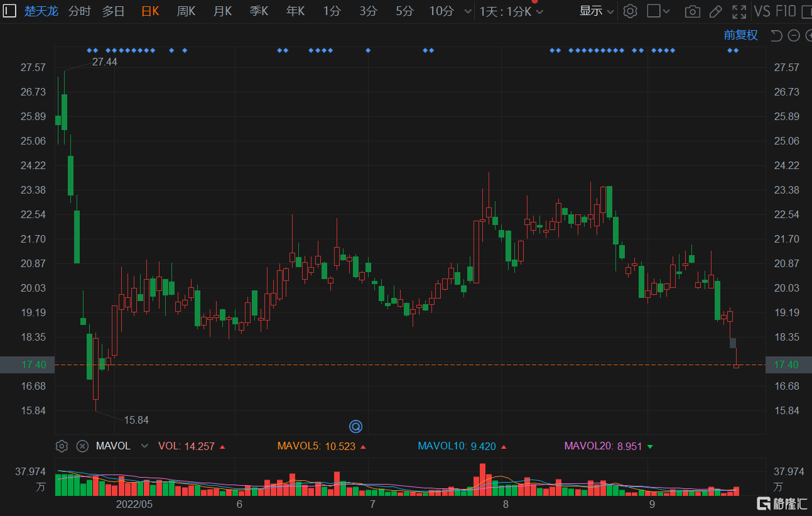Screen dimensions: 812x516
Task: Open chart settings gear in top toolbar
Action: point(631,11)
